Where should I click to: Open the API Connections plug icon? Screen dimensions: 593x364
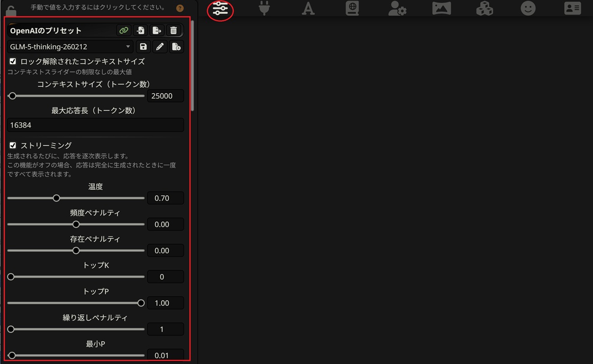(x=264, y=8)
